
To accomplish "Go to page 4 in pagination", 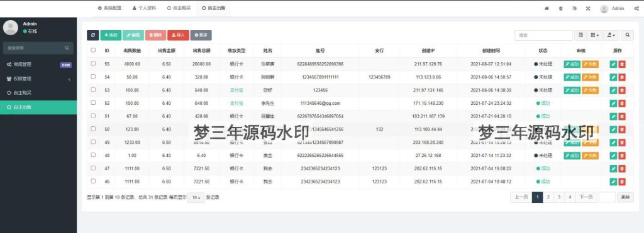I will click(x=570, y=197).
